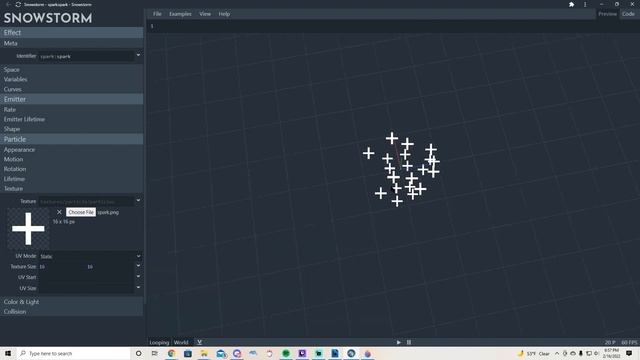The height and width of the screenshot is (360, 640).
Task: Open the three-dot app menu in title bar
Action: coord(585,4)
